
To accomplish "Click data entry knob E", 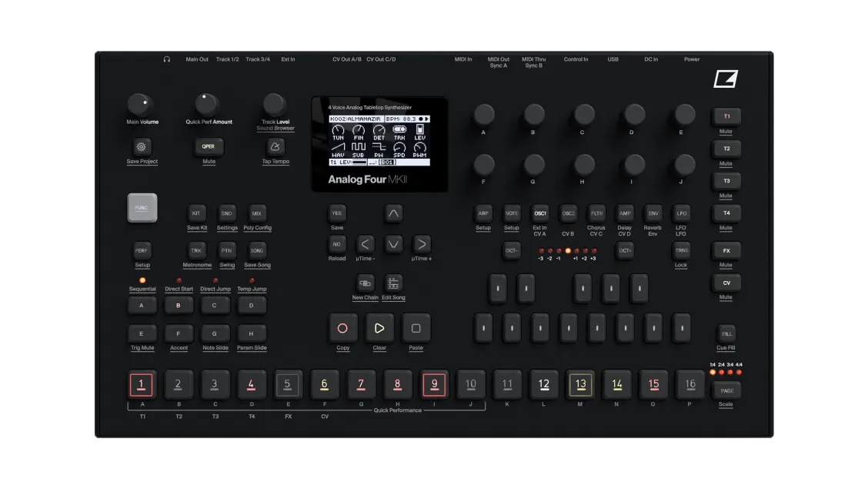I will pyautogui.click(x=685, y=115).
